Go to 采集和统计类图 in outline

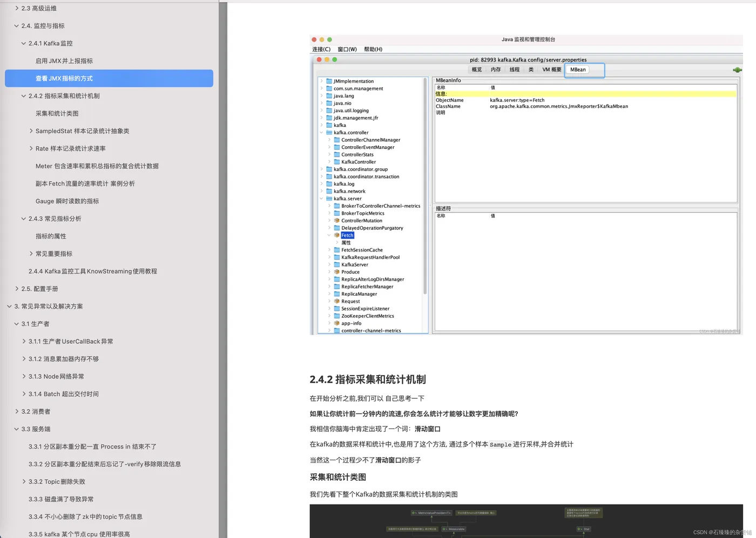coord(57,113)
